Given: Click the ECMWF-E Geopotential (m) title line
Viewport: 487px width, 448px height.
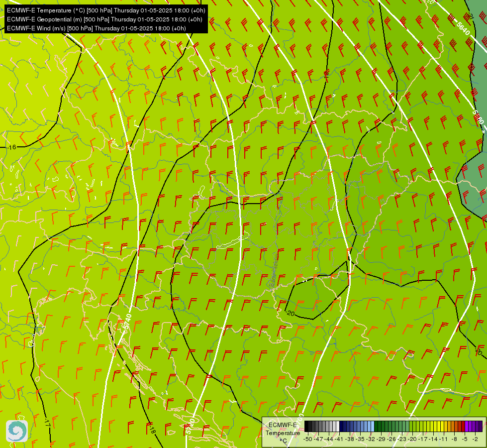Looking at the screenshot, I should click(x=104, y=19).
